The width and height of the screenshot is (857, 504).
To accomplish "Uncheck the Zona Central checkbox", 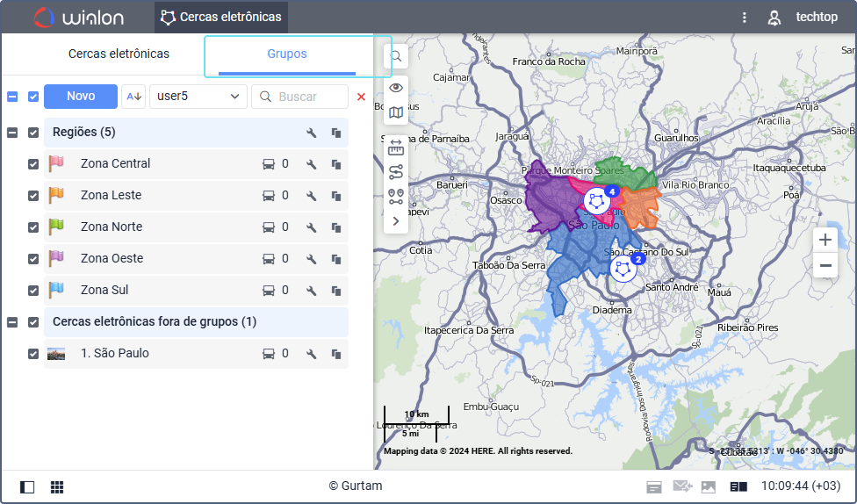I will click(33, 164).
